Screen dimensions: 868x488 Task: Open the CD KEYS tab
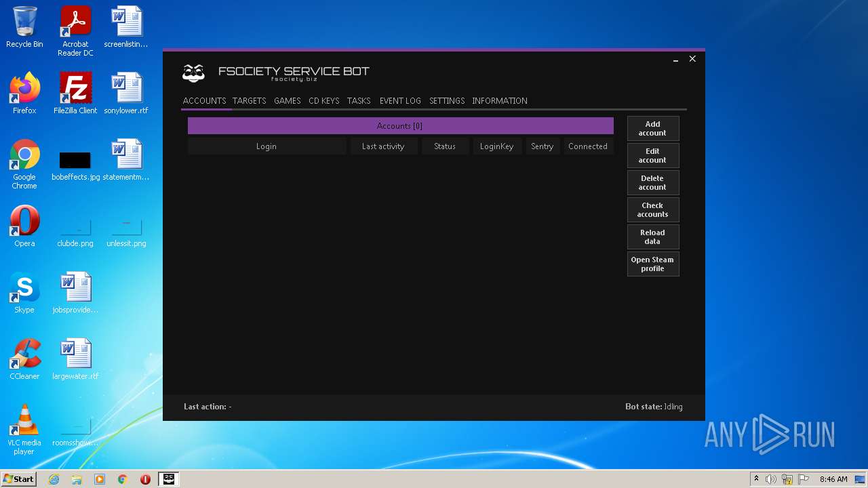click(x=323, y=101)
